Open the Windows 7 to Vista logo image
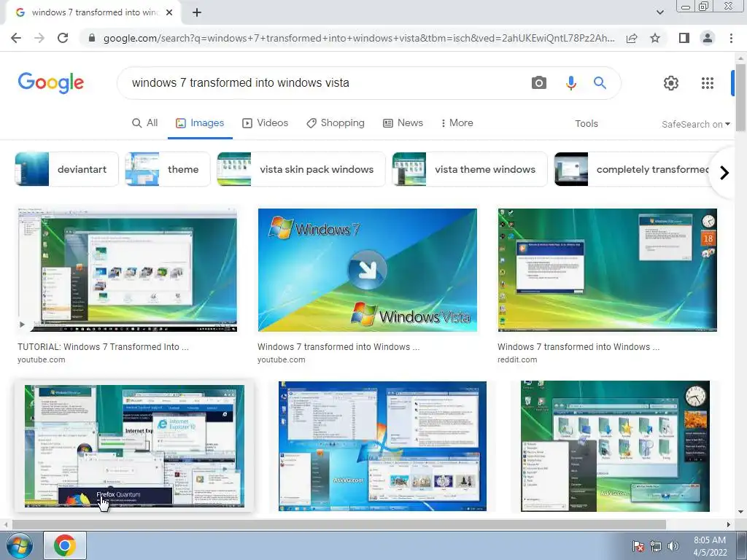The height and width of the screenshot is (560, 747). point(368,270)
